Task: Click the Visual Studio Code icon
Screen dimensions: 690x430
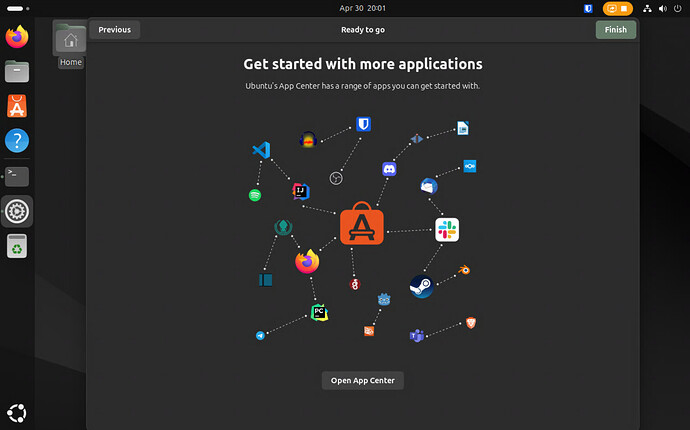Action: click(x=261, y=150)
